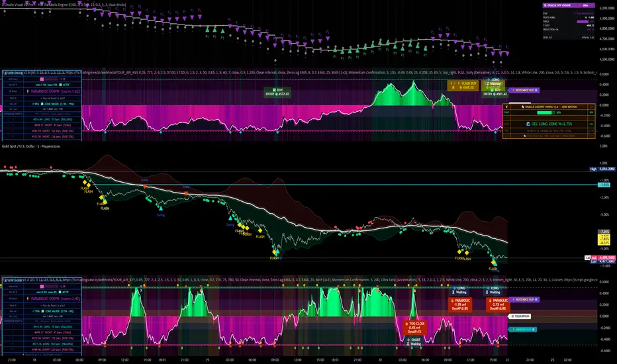Click date label 18 on time axis

[x=34, y=359]
